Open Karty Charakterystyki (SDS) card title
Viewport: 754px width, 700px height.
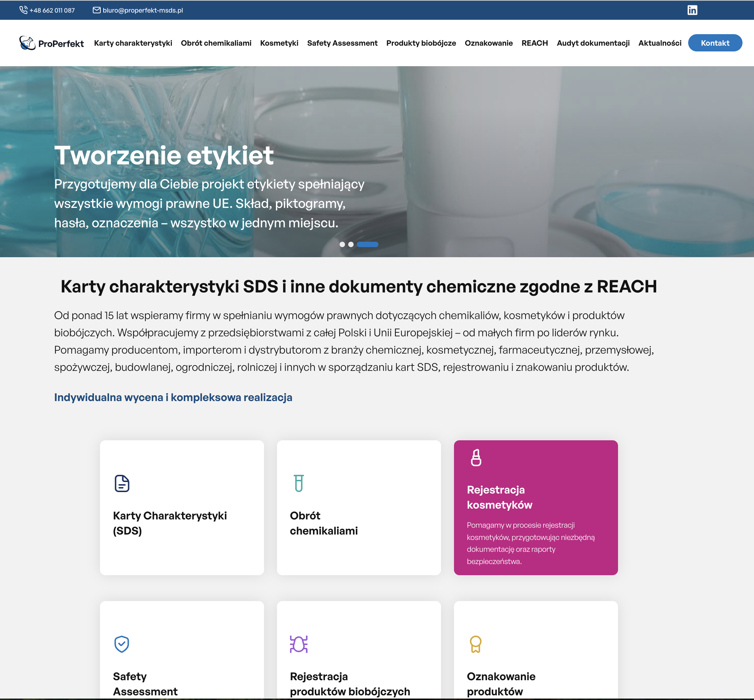pyautogui.click(x=170, y=523)
